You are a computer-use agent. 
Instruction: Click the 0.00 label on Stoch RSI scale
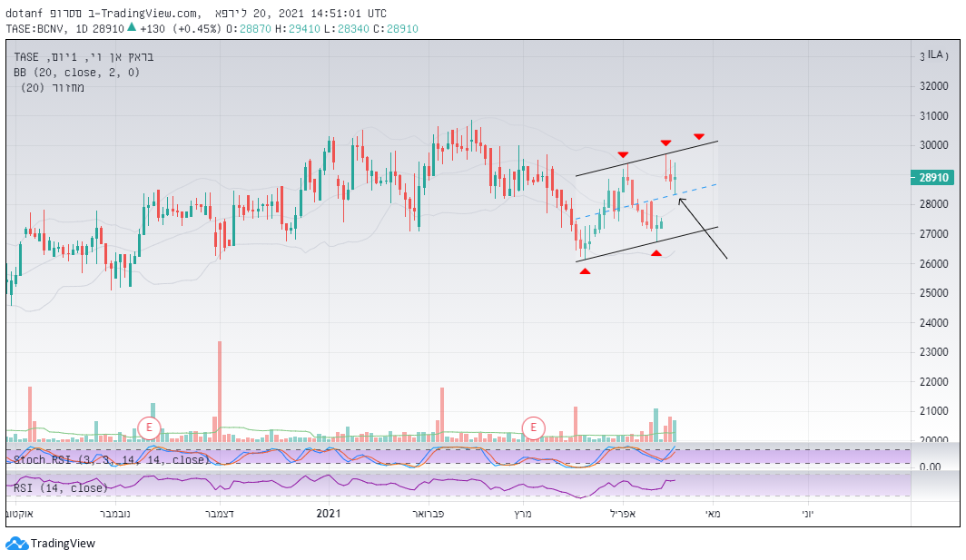(931, 467)
